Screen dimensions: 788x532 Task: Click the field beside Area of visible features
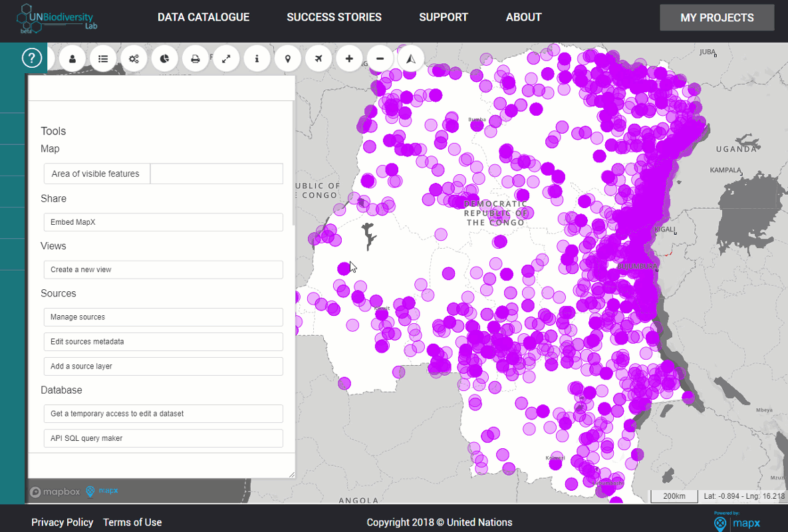[217, 174]
